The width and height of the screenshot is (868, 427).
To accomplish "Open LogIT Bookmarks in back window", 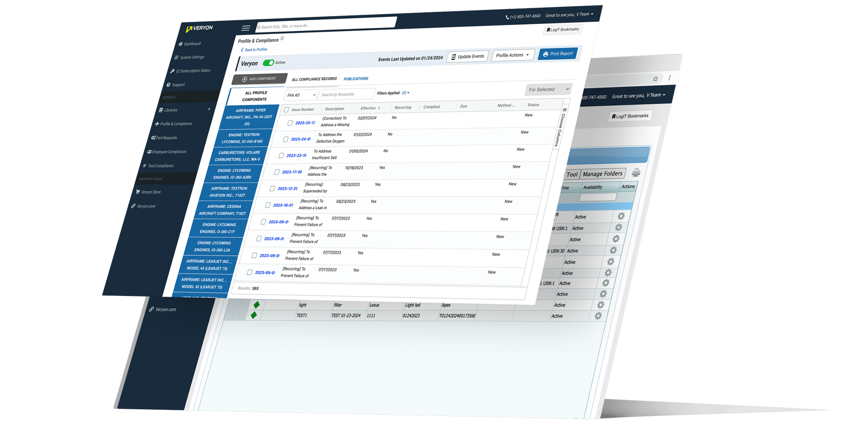I will [x=630, y=116].
